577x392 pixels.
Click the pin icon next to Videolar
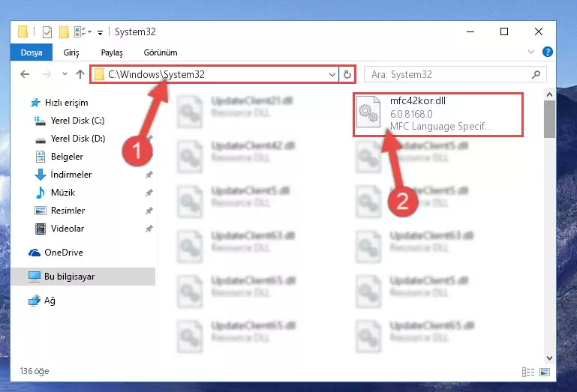pyautogui.click(x=149, y=229)
